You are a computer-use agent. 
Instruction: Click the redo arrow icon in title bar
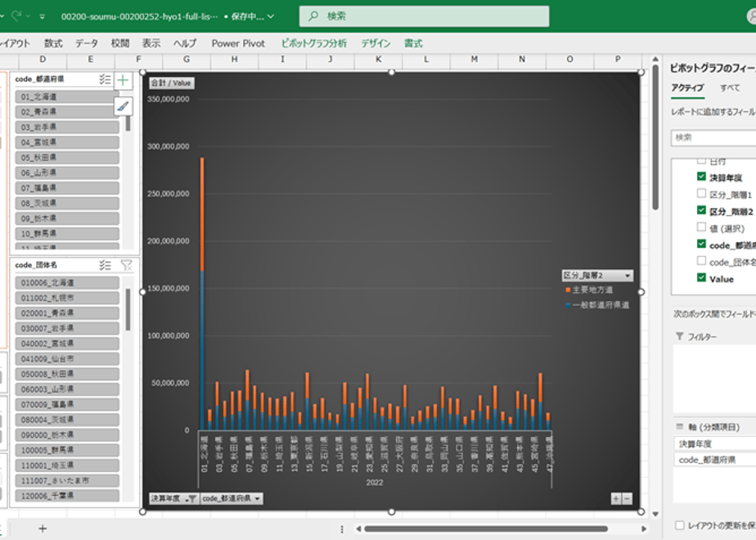[17, 16]
